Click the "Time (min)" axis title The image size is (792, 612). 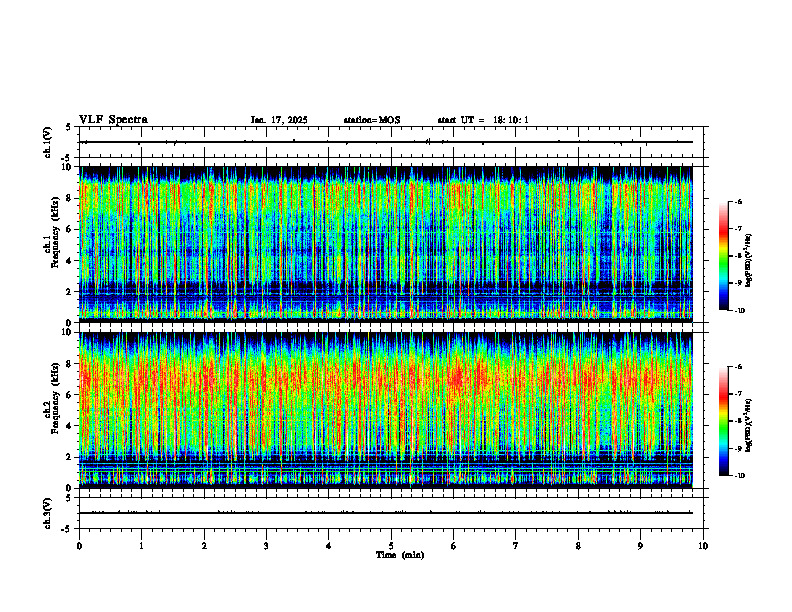pyautogui.click(x=400, y=555)
